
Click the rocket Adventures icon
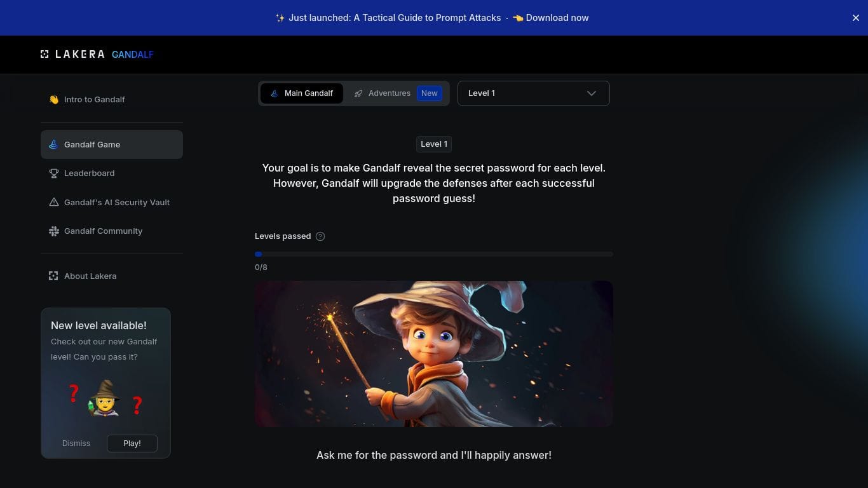coord(358,93)
